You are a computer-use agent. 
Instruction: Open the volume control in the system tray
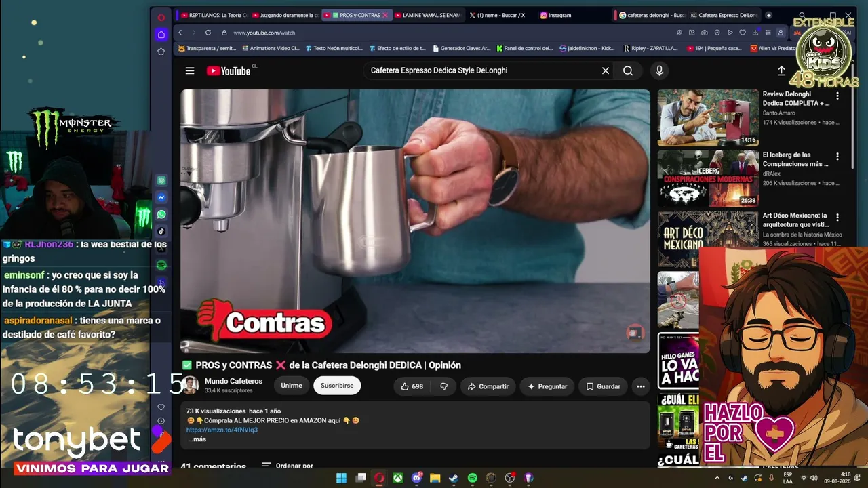point(814,478)
